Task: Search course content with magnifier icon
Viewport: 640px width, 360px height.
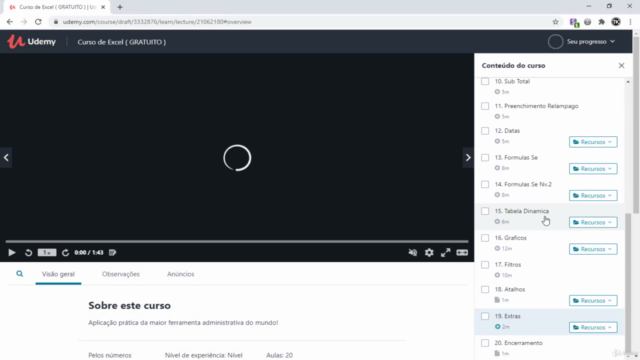Action: coord(20,274)
